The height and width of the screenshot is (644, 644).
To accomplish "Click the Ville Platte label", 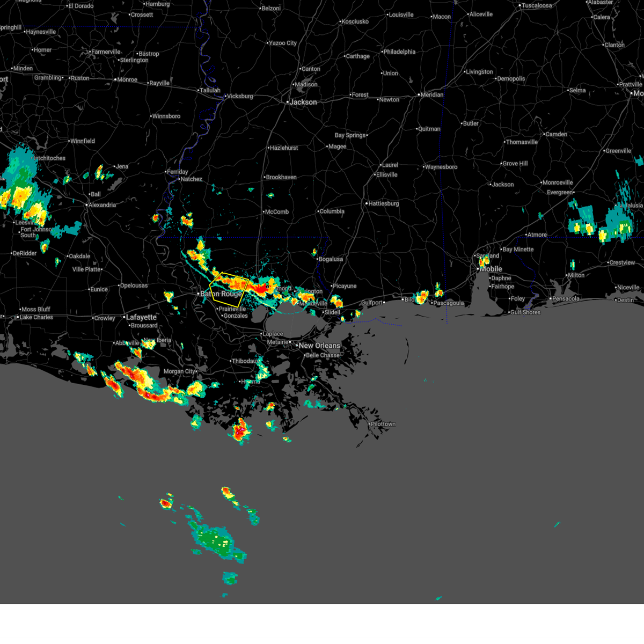I will 86,269.
